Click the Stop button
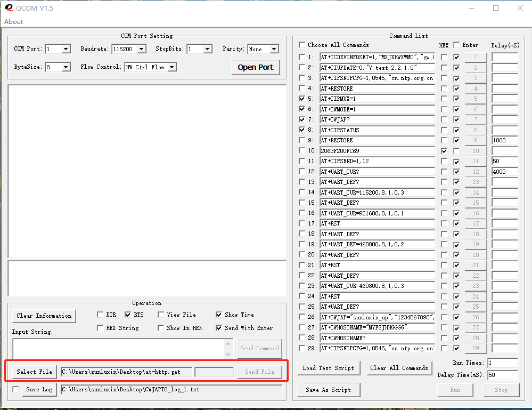The height and width of the screenshot is (410, 532). coord(501,390)
